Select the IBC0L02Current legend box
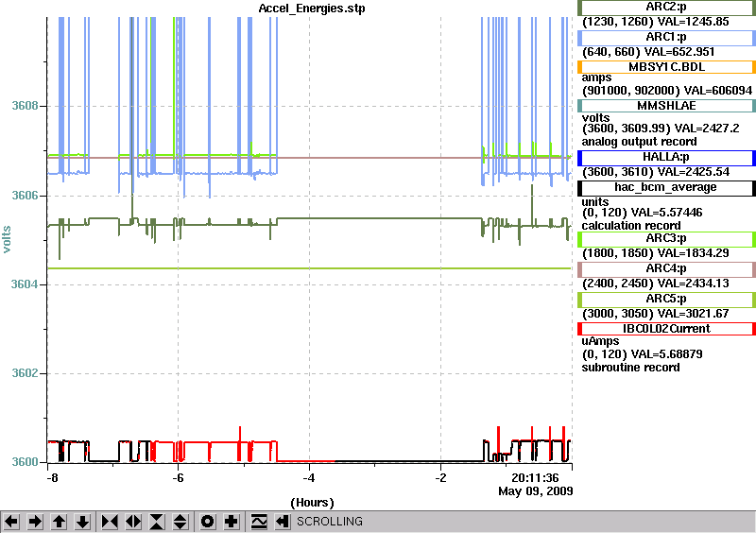This screenshot has height=533, width=756. tap(666, 329)
